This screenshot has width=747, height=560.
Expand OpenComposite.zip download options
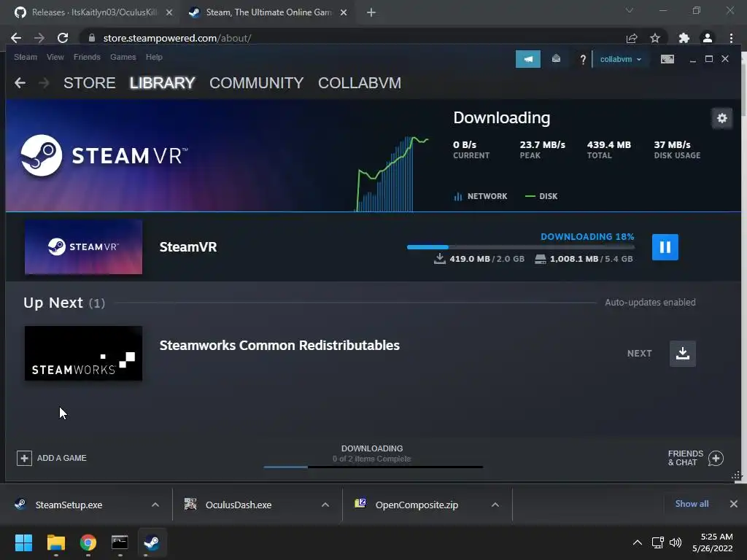pyautogui.click(x=495, y=505)
